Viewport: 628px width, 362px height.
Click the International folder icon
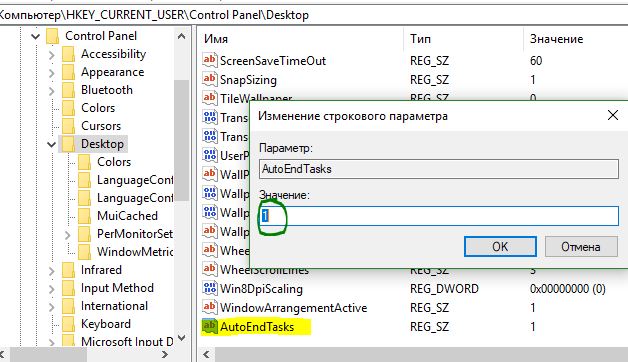(68, 306)
